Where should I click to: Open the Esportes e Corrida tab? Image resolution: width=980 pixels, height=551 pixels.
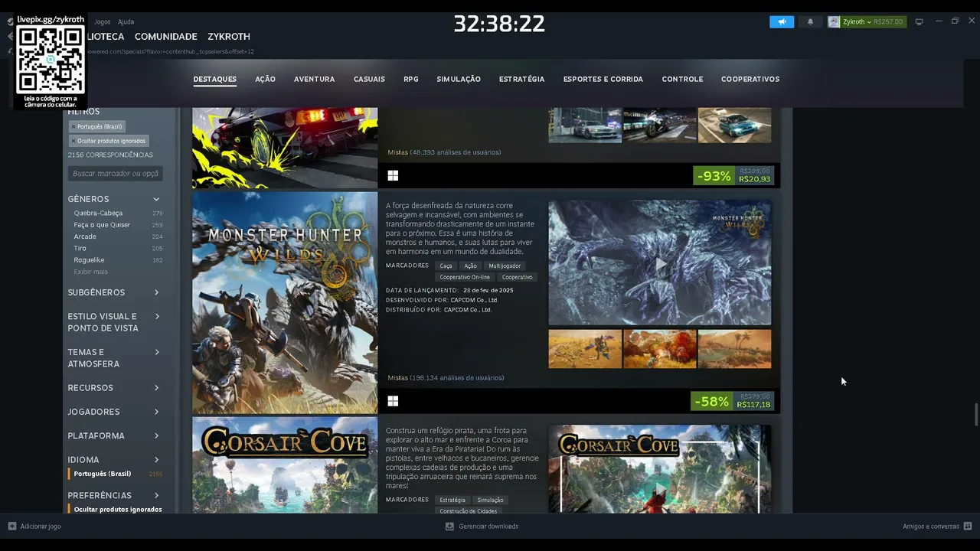[x=603, y=79]
